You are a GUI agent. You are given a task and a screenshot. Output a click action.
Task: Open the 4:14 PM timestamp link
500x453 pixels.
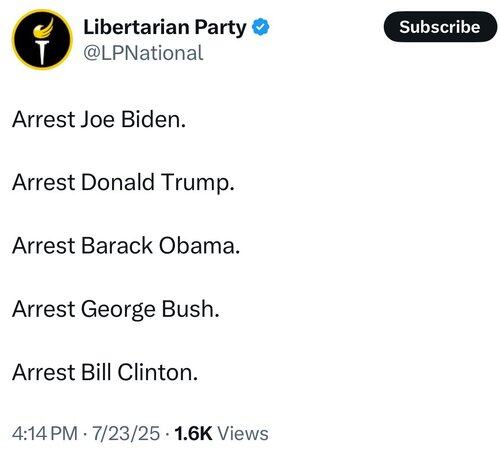pos(45,433)
